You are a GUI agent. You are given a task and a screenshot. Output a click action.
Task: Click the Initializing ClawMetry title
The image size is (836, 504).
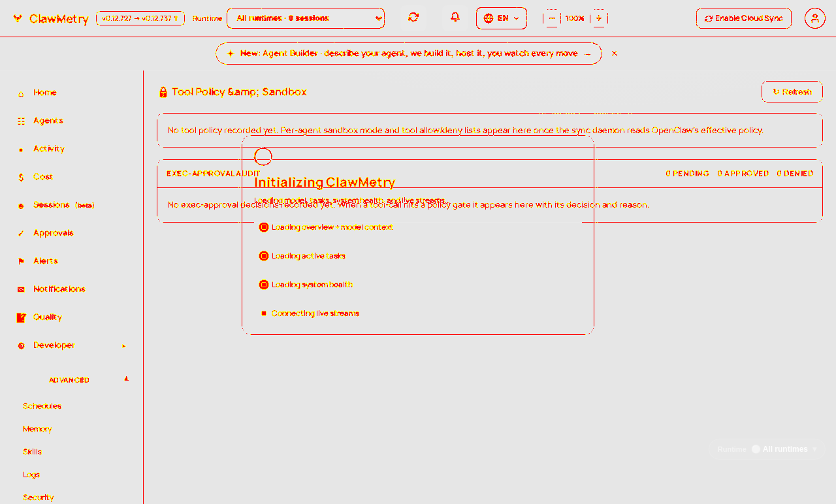pyautogui.click(x=325, y=182)
